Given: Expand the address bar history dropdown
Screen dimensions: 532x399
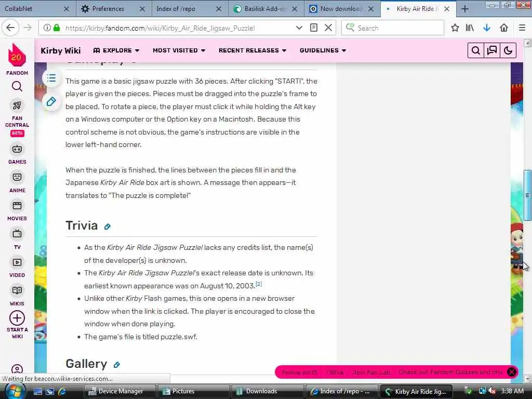Looking at the screenshot, I should [x=299, y=28].
